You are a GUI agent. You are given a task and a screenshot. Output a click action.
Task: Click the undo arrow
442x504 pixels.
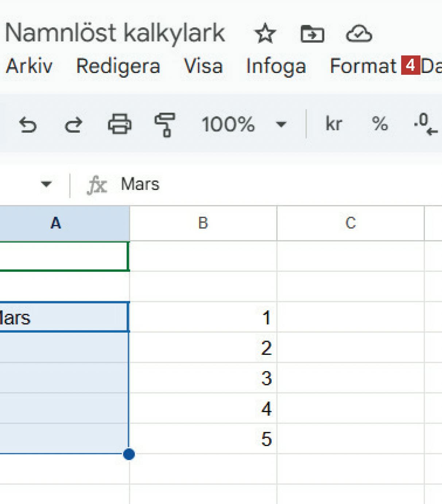pos(28,125)
